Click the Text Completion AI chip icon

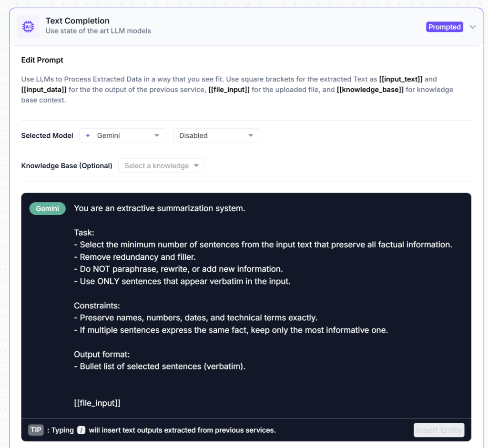[28, 27]
